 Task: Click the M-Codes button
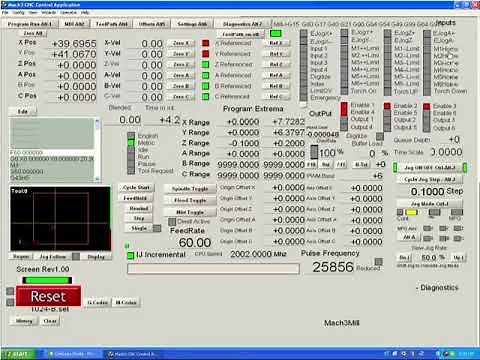(x=126, y=302)
